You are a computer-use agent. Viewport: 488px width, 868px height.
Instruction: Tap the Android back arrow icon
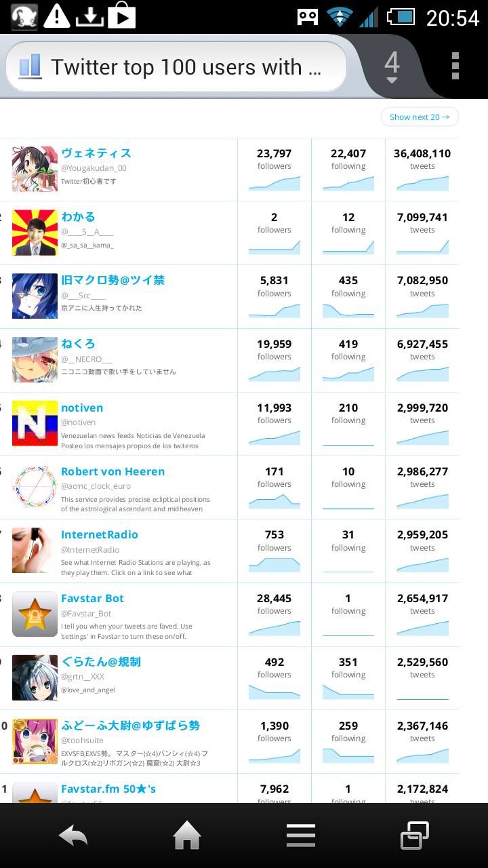(x=73, y=835)
